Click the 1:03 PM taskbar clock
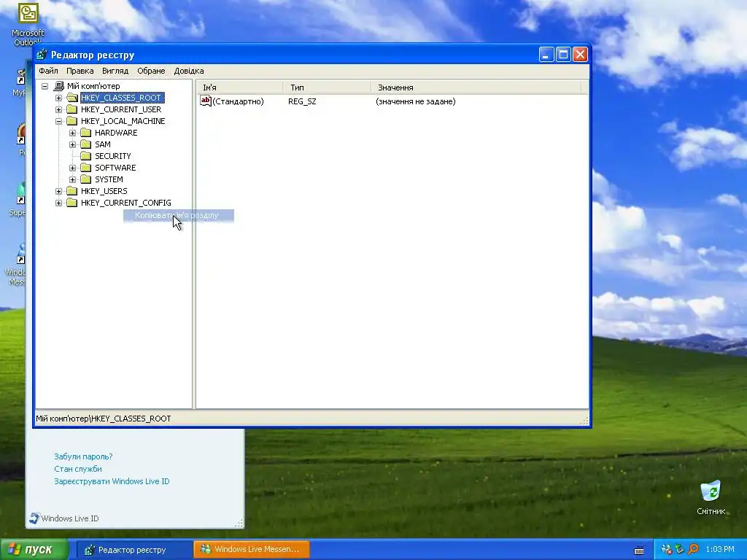 [x=720, y=549]
